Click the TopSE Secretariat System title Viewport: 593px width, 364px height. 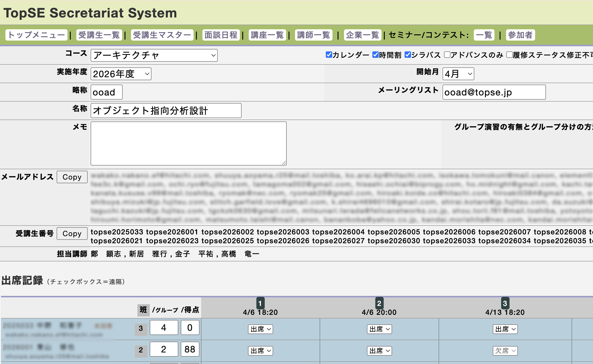[90, 13]
